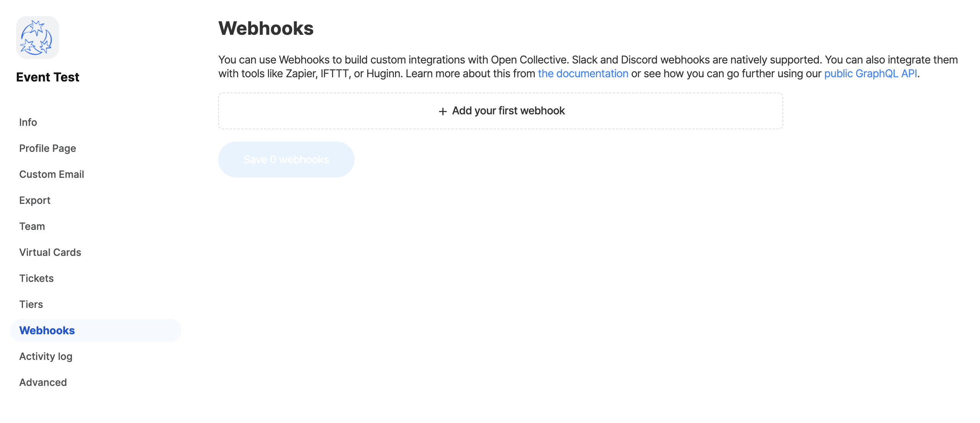Select the Export menu item
This screenshot has height=423, width=980.
(x=34, y=200)
